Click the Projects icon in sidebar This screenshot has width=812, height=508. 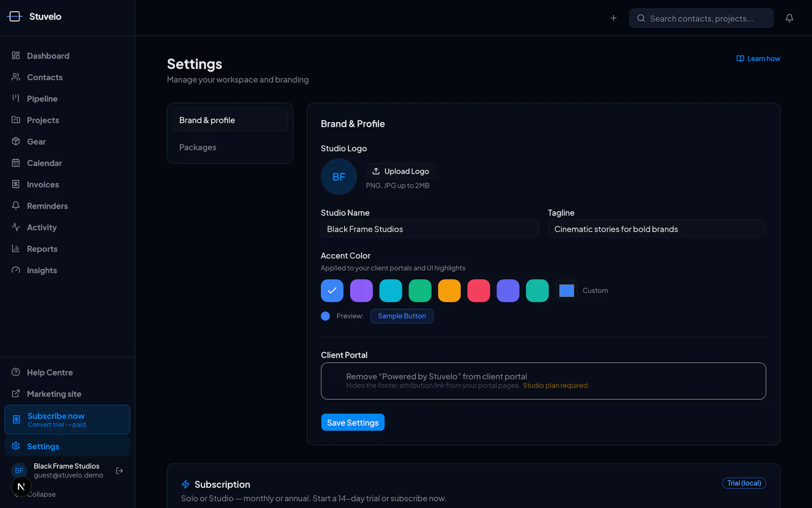pos(16,120)
